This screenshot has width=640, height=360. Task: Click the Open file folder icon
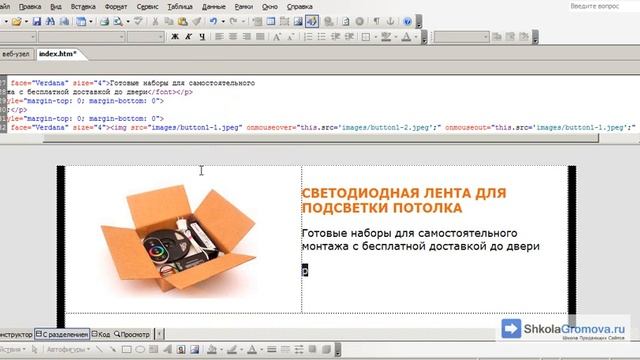click(16, 22)
